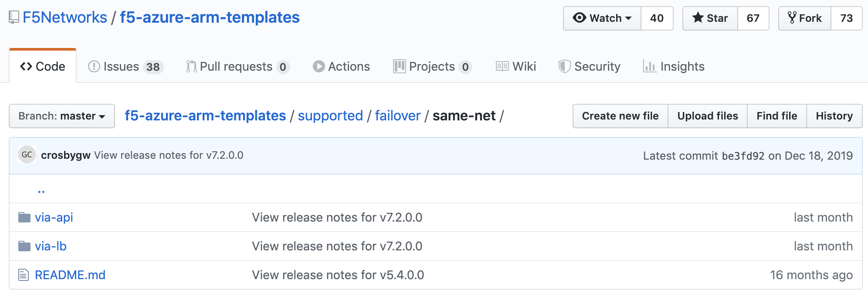
Task: View the Wiki tab
Action: pyautogui.click(x=516, y=66)
